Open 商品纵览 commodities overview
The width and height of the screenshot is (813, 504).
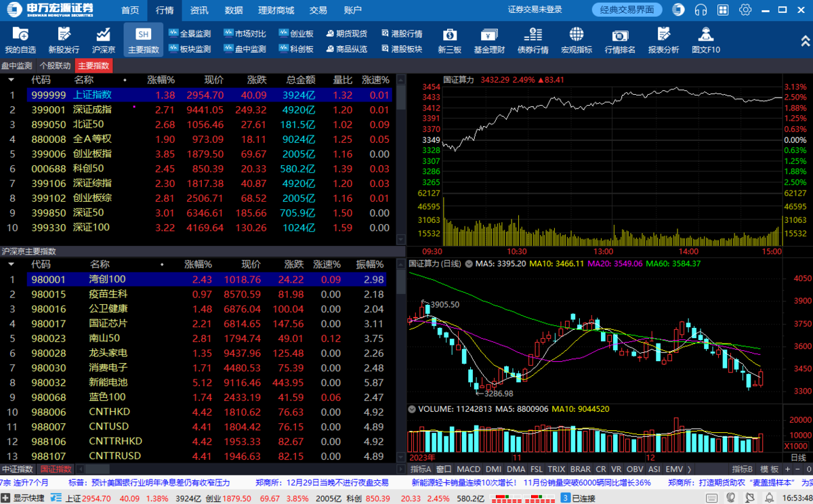coord(346,49)
